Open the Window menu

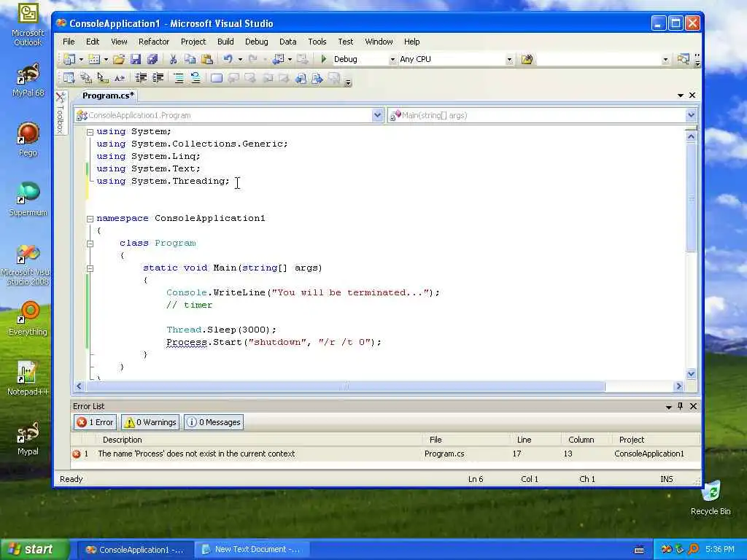[x=379, y=42]
